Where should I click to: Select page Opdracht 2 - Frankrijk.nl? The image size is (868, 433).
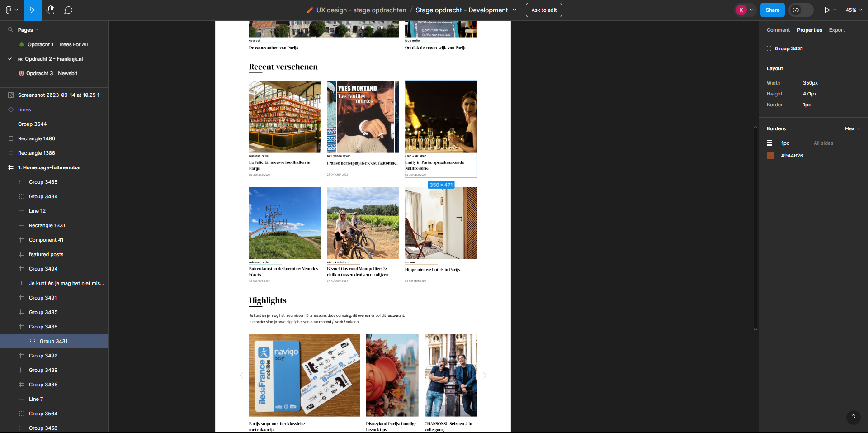point(54,59)
